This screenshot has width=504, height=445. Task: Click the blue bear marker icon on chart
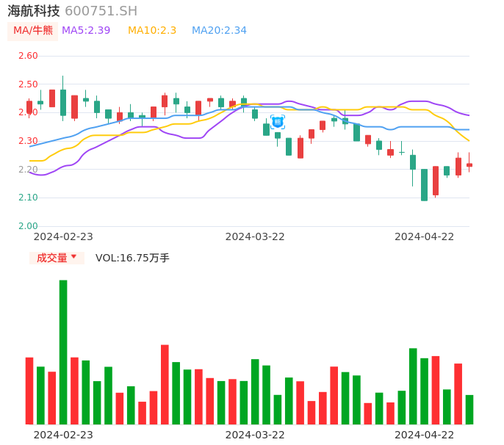(278, 122)
